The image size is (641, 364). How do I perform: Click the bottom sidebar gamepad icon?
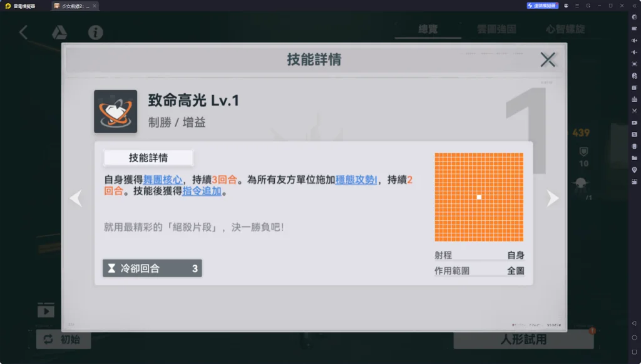[635, 181]
